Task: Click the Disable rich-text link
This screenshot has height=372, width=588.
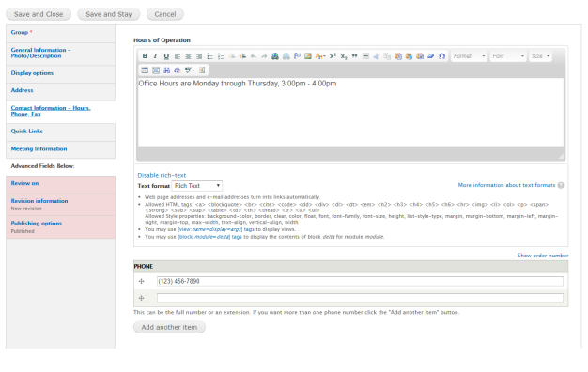Action: (x=162, y=175)
